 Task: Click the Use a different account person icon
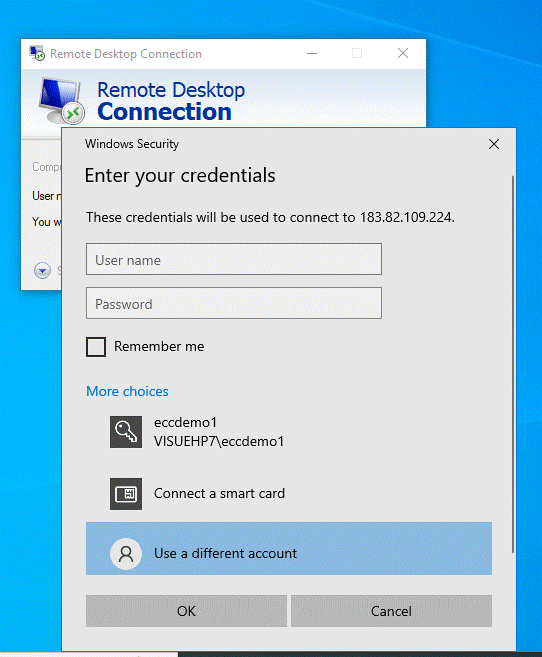point(126,554)
